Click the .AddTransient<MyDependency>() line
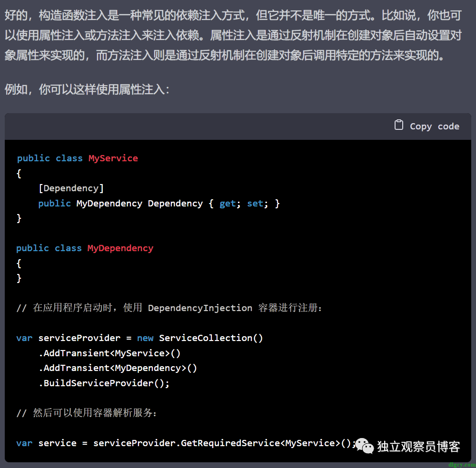 pyautogui.click(x=118, y=368)
